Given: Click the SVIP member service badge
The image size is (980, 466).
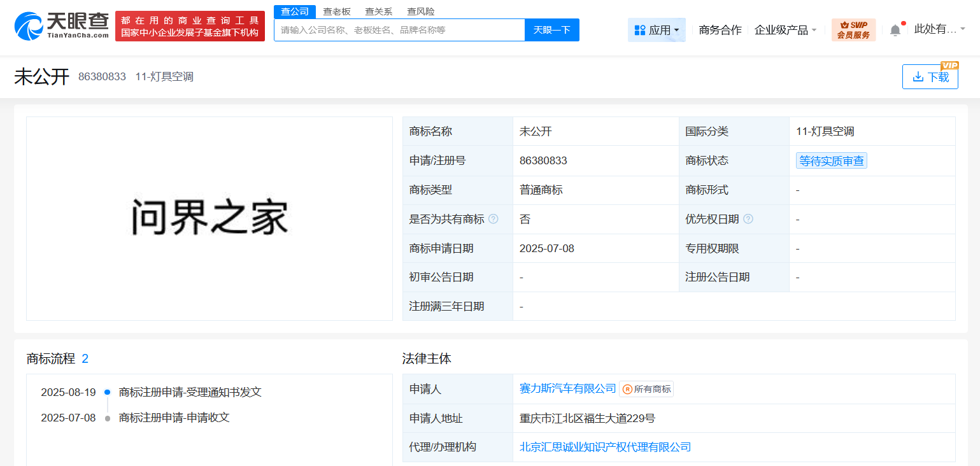Looking at the screenshot, I should click(x=853, y=30).
